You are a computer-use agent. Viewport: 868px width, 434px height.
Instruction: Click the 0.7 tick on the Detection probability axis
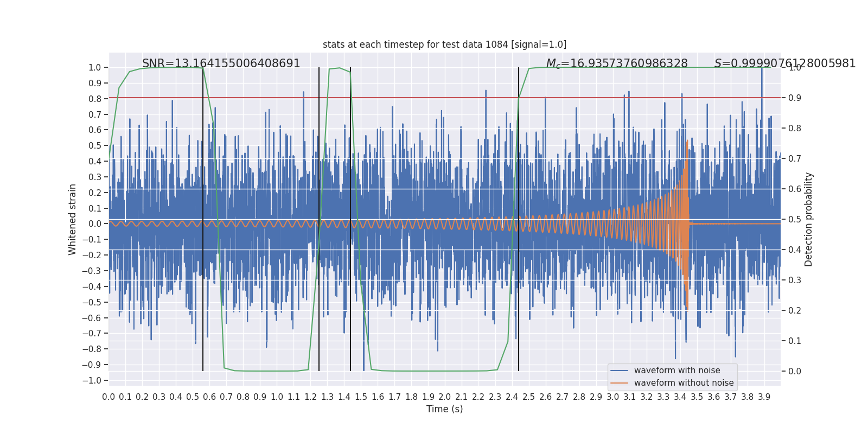[795, 158]
